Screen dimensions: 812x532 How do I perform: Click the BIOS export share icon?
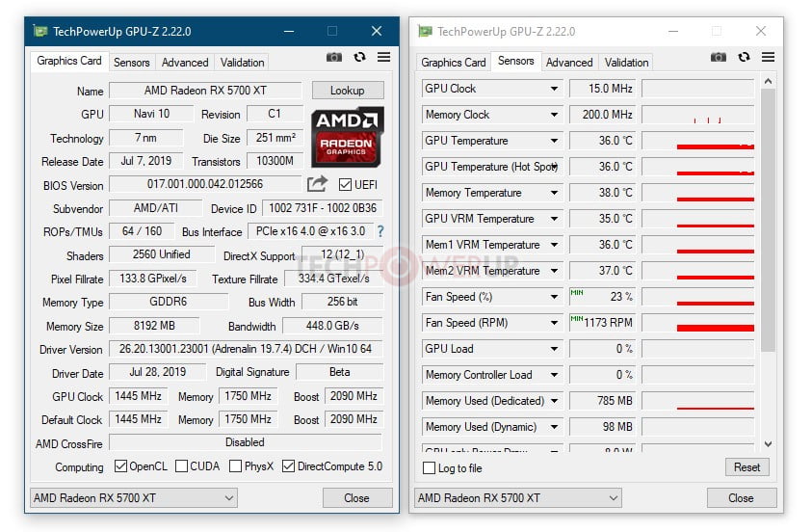click(x=317, y=184)
